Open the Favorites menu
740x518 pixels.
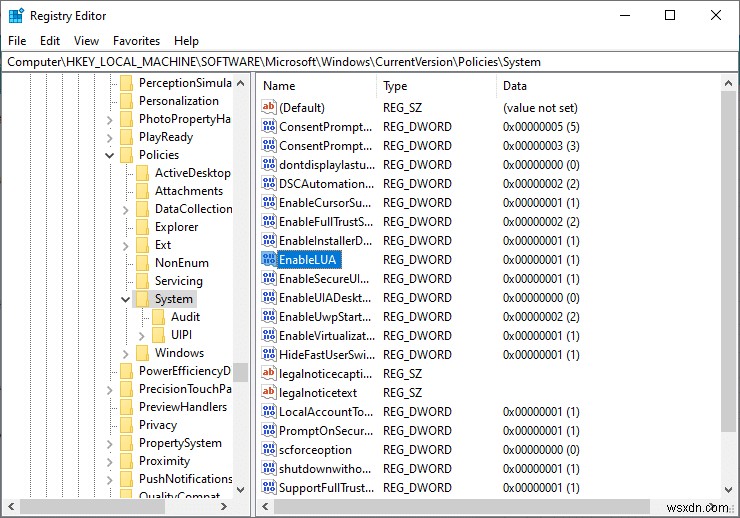(136, 41)
